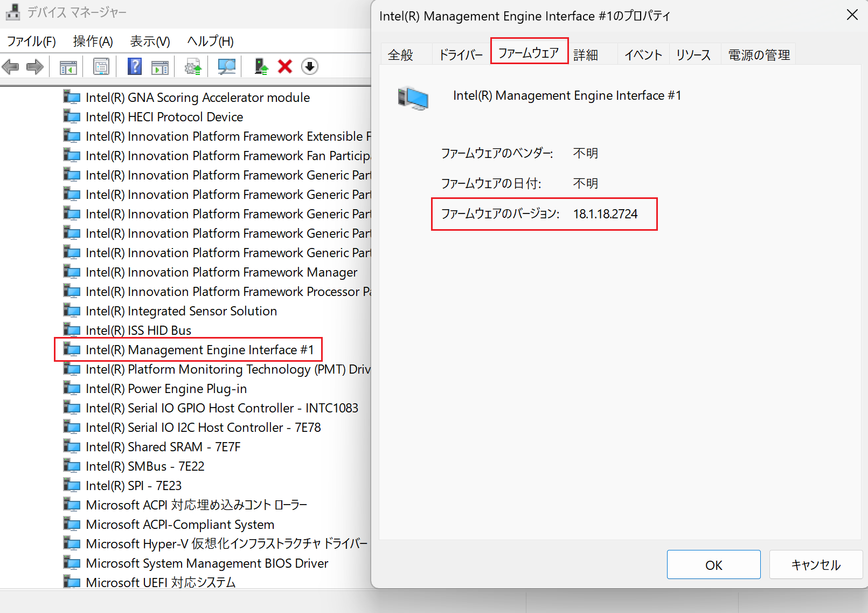
Task: Click the キャンセル button
Action: click(816, 565)
